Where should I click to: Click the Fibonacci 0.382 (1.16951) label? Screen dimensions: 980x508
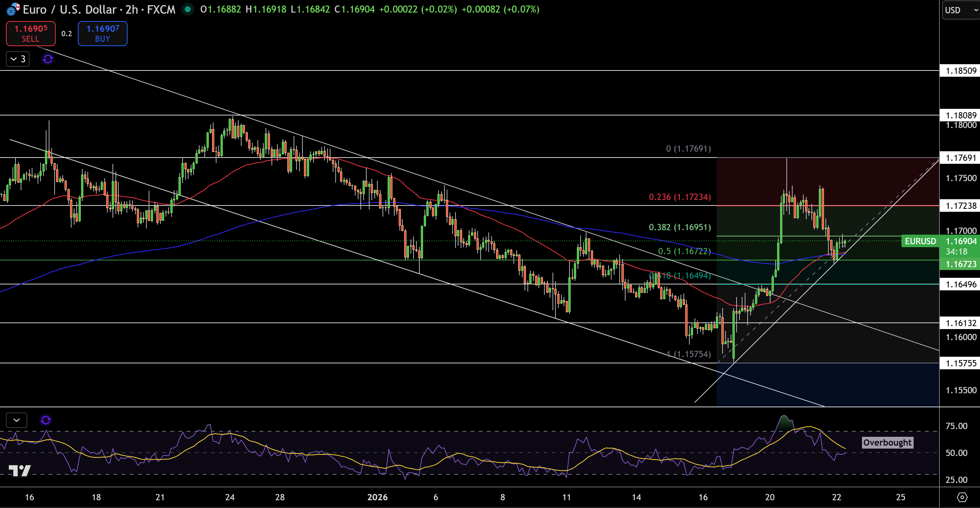680,227
